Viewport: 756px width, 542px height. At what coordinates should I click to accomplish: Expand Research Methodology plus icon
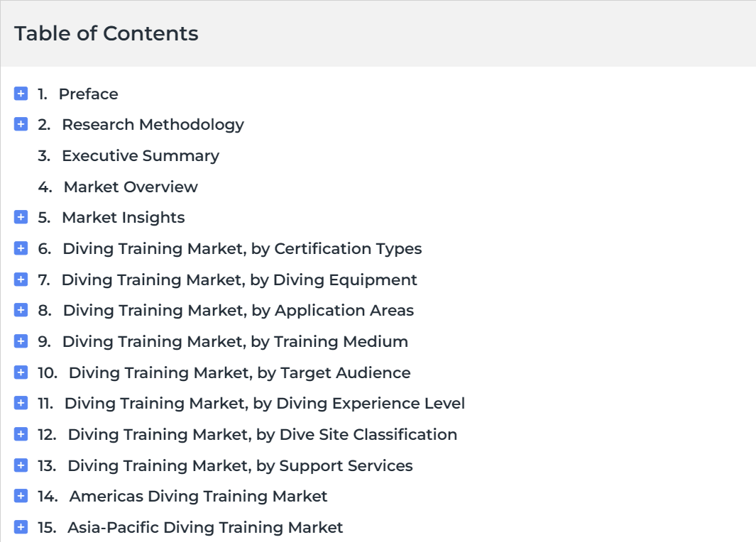pos(21,124)
